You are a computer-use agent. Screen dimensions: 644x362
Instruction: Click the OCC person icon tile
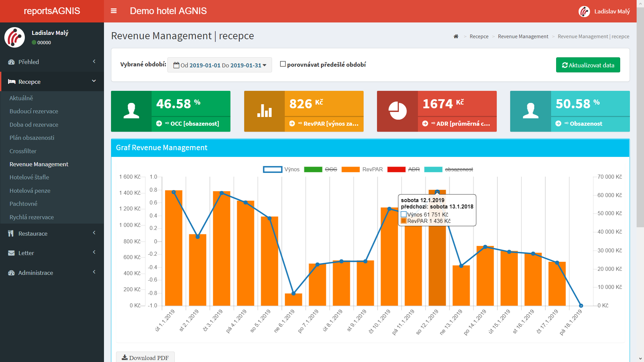pyautogui.click(x=131, y=111)
